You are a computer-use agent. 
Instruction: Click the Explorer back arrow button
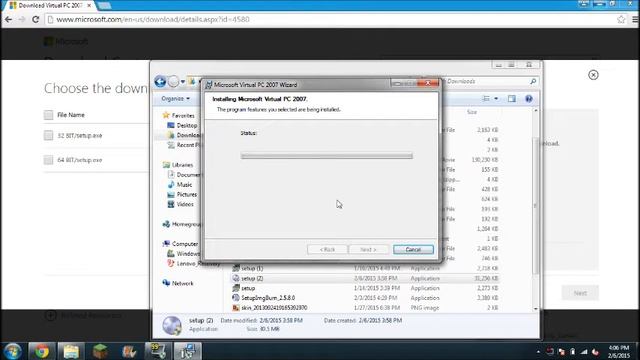coord(160,82)
